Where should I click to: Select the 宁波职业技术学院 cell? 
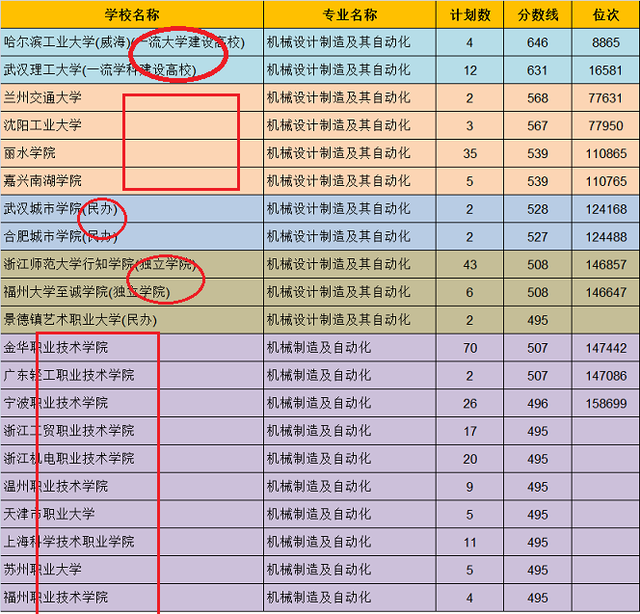click(x=132, y=403)
